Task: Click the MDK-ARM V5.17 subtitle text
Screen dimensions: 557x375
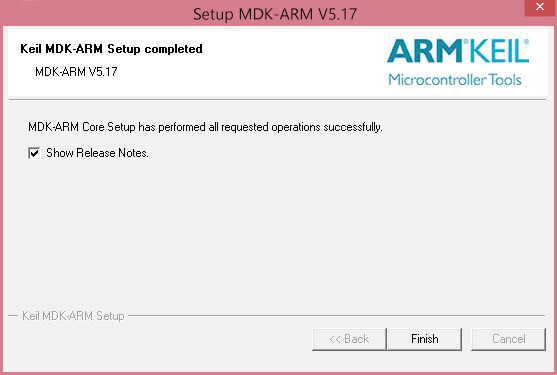Action: [76, 72]
